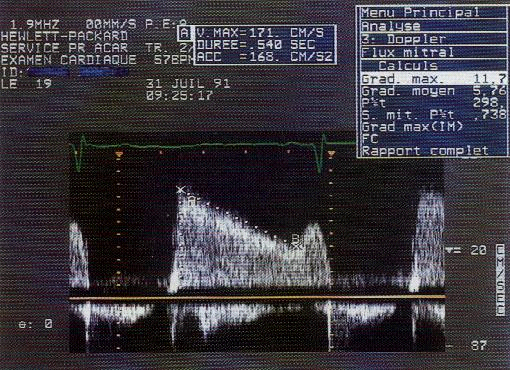This screenshot has width=510, height=370.
Task: Select the P½t measurement row
Action: click(x=433, y=103)
